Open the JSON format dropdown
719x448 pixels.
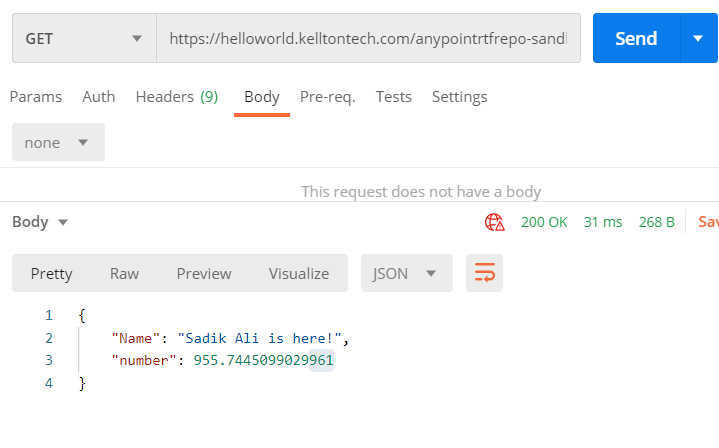pyautogui.click(x=406, y=273)
